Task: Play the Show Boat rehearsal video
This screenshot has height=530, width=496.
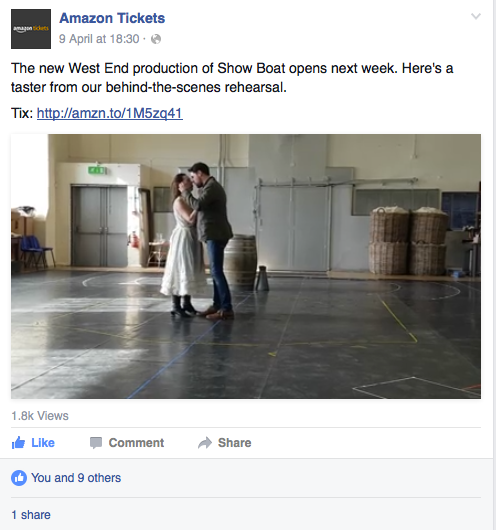Action: click(x=246, y=266)
